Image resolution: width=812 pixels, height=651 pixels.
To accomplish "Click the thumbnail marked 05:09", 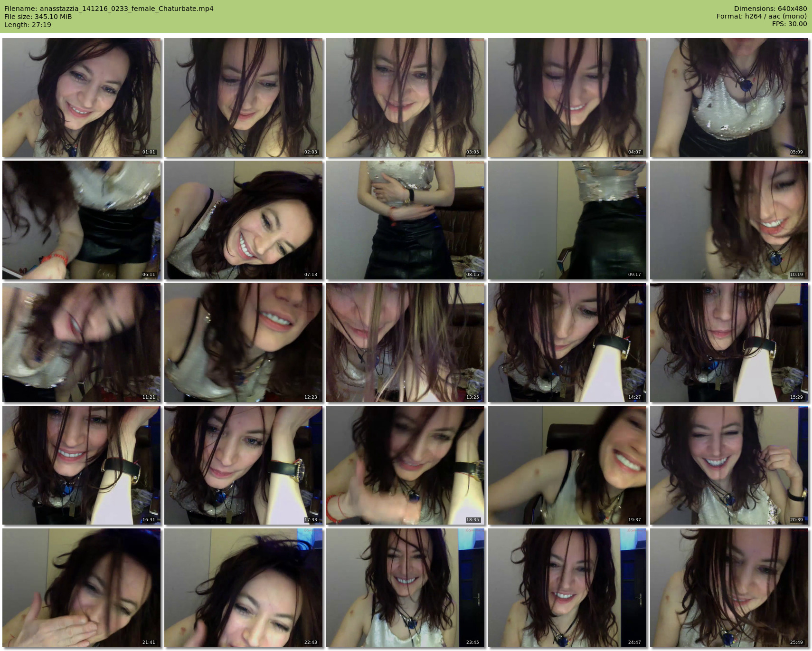I will [x=729, y=97].
